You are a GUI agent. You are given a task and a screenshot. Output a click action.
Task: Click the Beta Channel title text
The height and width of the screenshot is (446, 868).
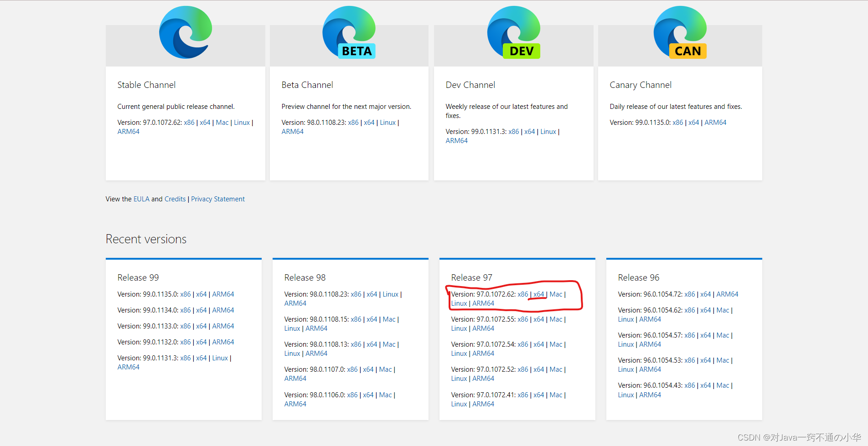[307, 85]
